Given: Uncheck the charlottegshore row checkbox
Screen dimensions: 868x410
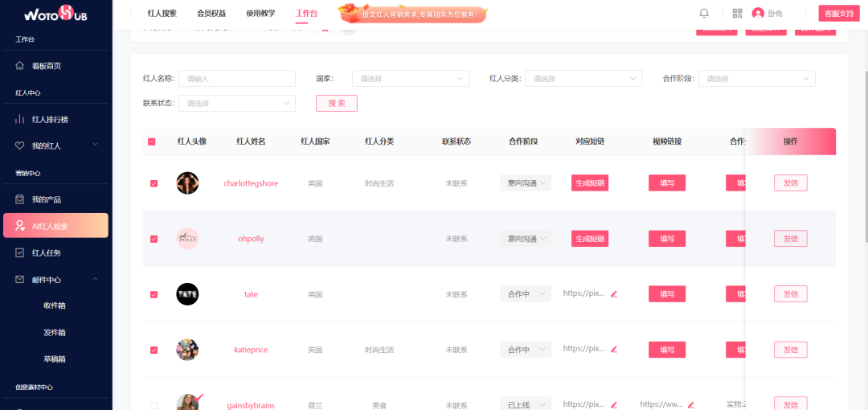Looking at the screenshot, I should pos(154,183).
